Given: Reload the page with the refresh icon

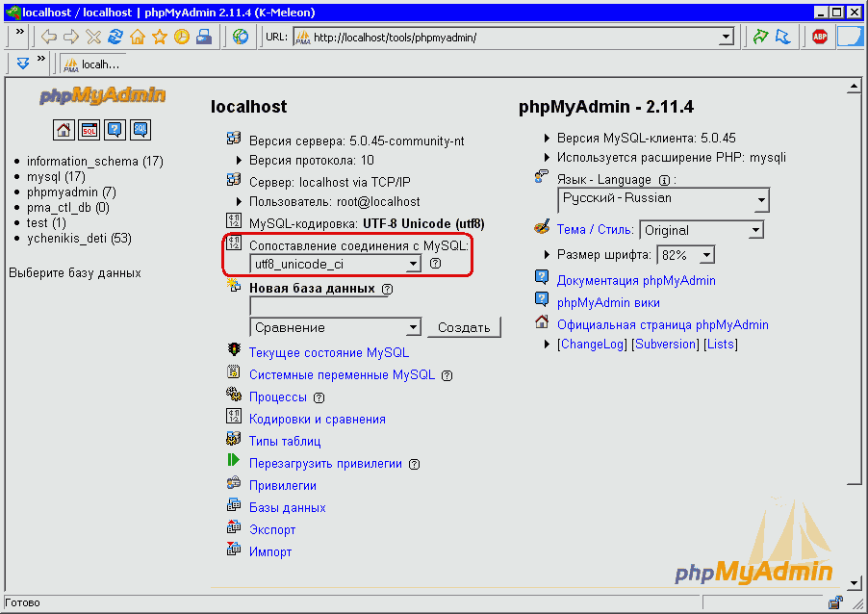Looking at the screenshot, I should [115, 38].
